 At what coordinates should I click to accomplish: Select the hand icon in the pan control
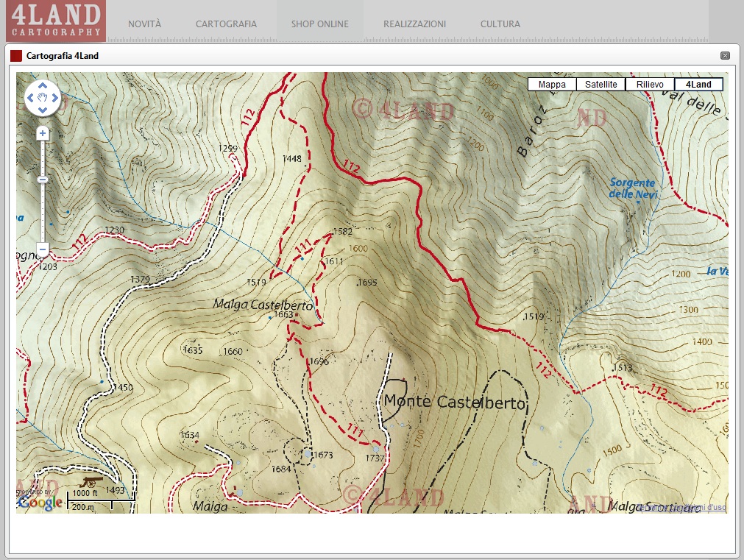43,96
